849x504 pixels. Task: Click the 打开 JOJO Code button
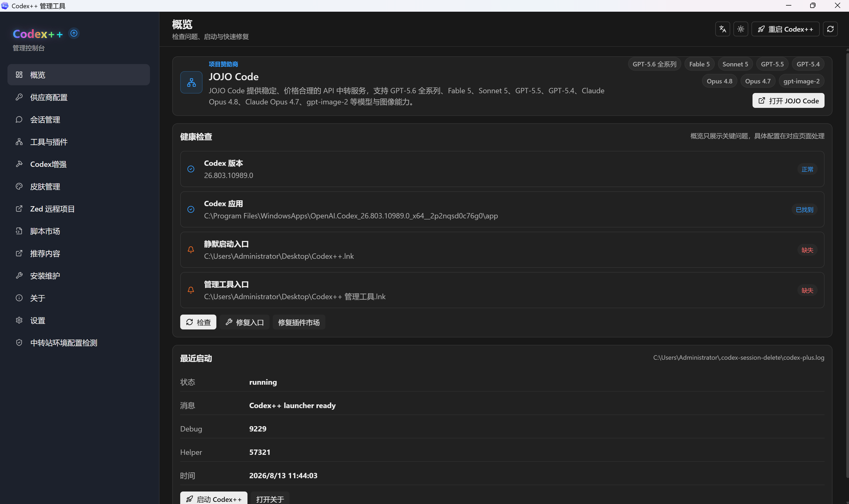point(788,100)
